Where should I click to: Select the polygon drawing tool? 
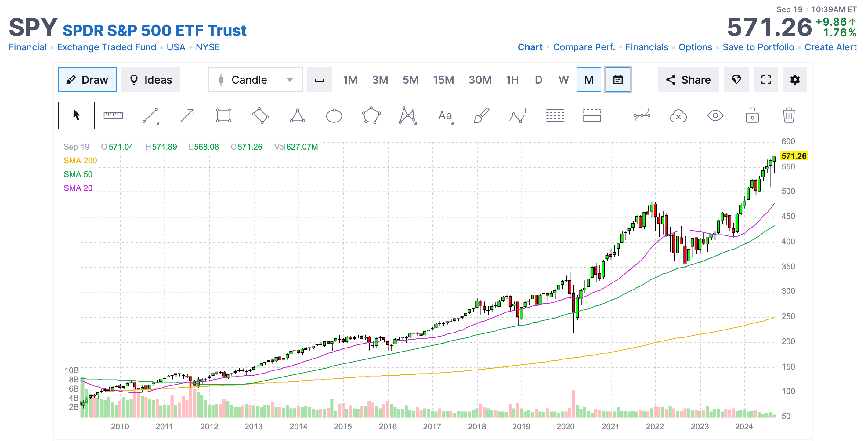pyautogui.click(x=371, y=116)
